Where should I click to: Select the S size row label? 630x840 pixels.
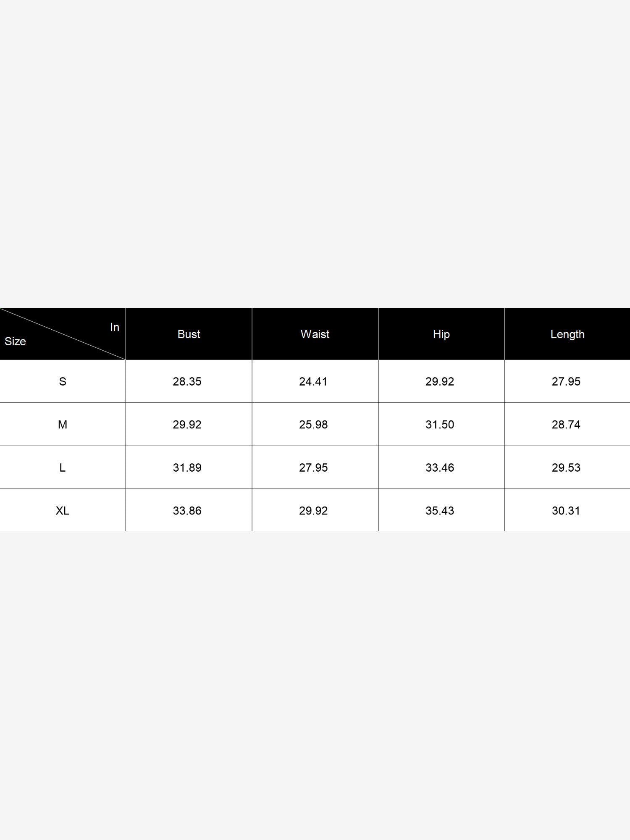[63, 381]
